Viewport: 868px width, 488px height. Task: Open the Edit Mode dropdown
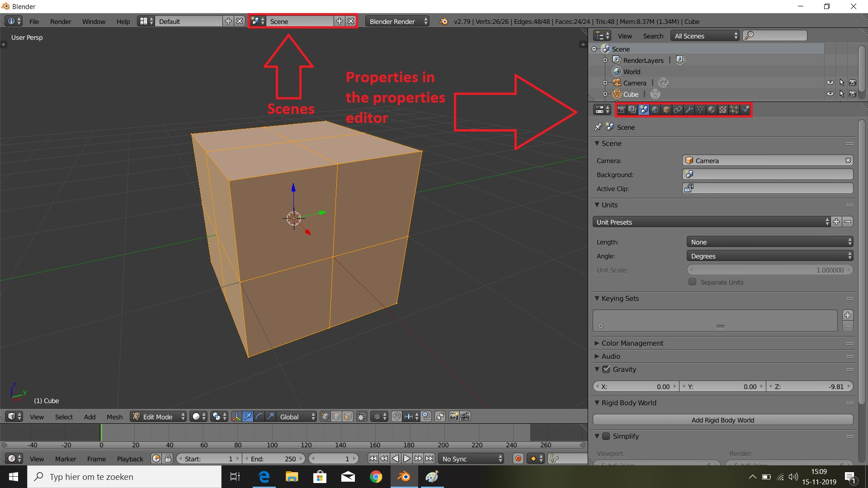point(158,417)
